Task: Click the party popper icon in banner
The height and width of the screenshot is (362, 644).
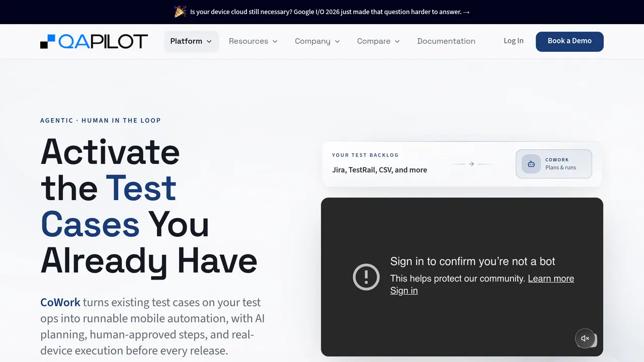Action: tap(180, 12)
